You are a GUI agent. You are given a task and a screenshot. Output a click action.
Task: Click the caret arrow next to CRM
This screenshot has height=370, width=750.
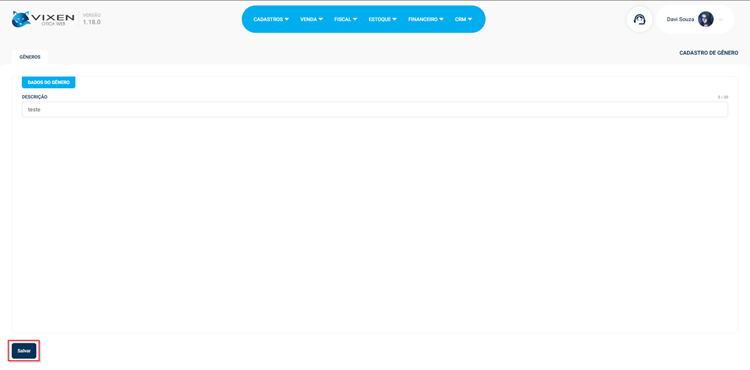click(x=470, y=20)
